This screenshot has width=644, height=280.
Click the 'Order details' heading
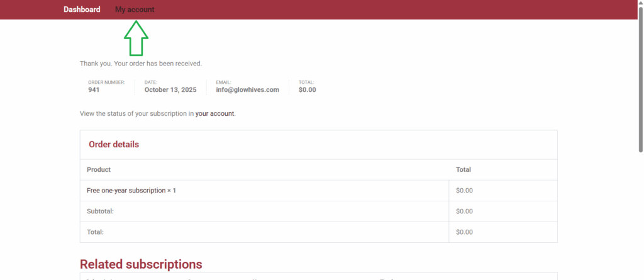point(114,145)
